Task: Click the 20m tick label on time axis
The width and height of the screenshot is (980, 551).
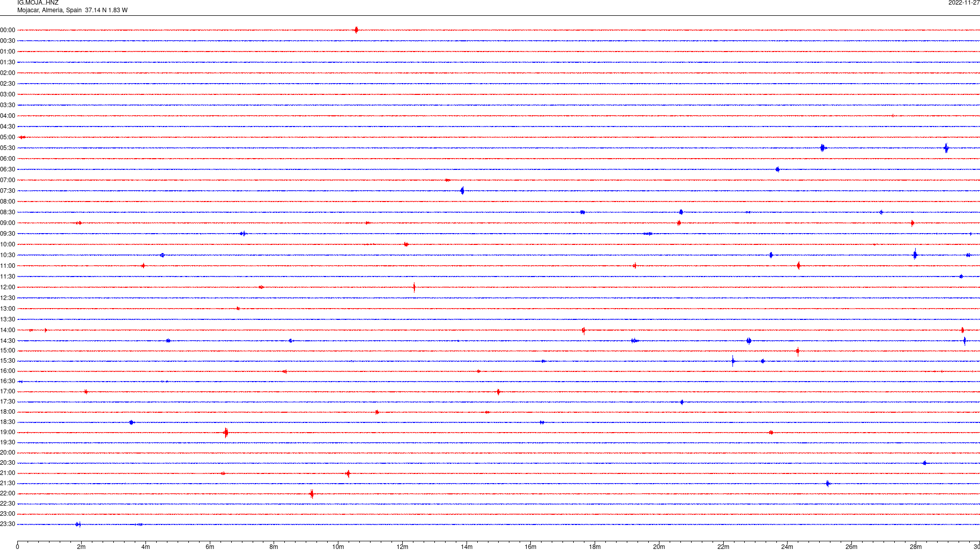Action: click(x=659, y=547)
